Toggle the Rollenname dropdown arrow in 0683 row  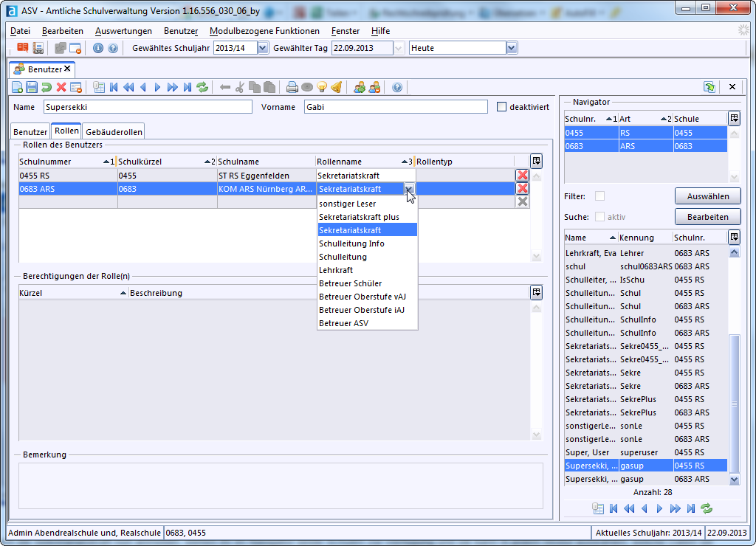coord(409,189)
